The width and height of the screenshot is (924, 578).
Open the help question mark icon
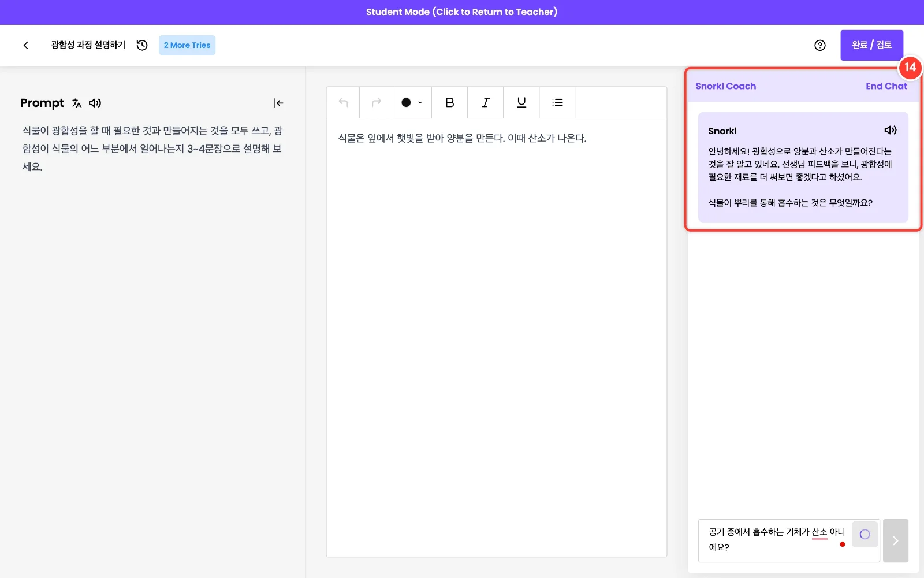pos(820,45)
